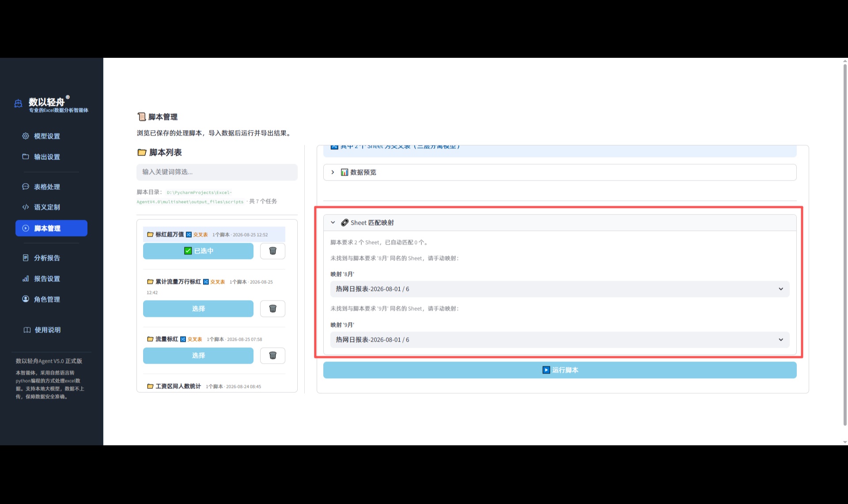This screenshot has width=848, height=504.
Task: Focus the 输入关键词筛选 search field
Action: coord(217,172)
